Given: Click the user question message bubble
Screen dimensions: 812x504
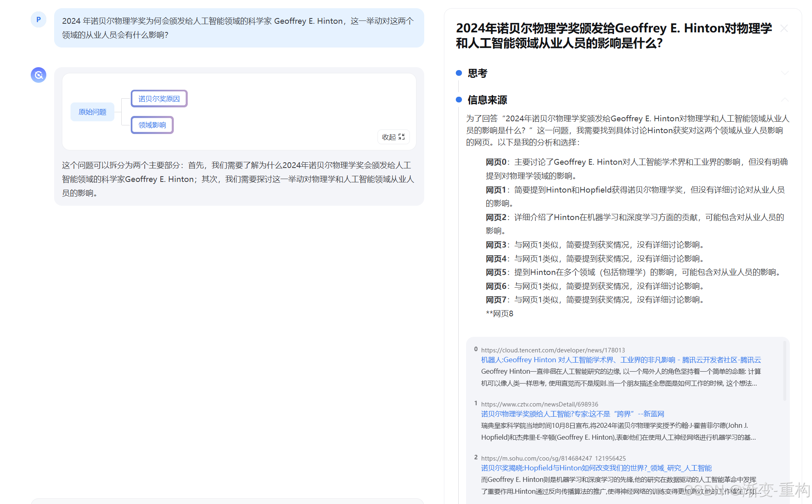Looking at the screenshot, I should pyautogui.click(x=239, y=28).
